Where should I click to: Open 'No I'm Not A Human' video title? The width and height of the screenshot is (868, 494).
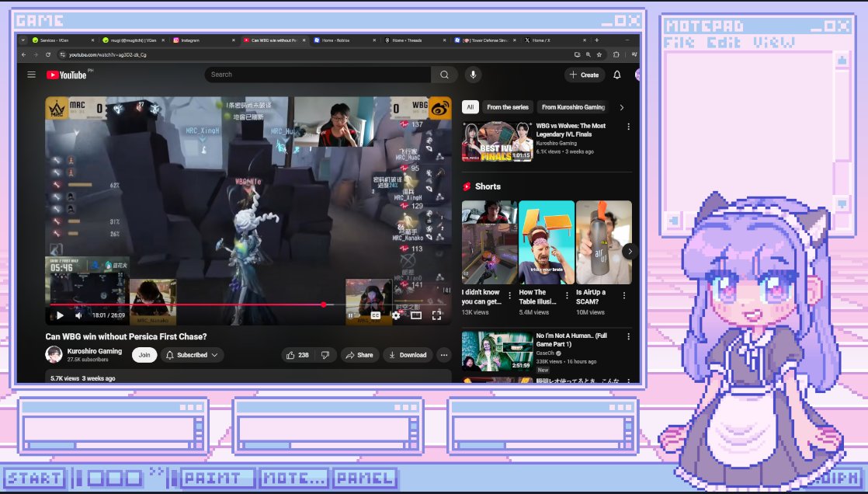[571, 340]
